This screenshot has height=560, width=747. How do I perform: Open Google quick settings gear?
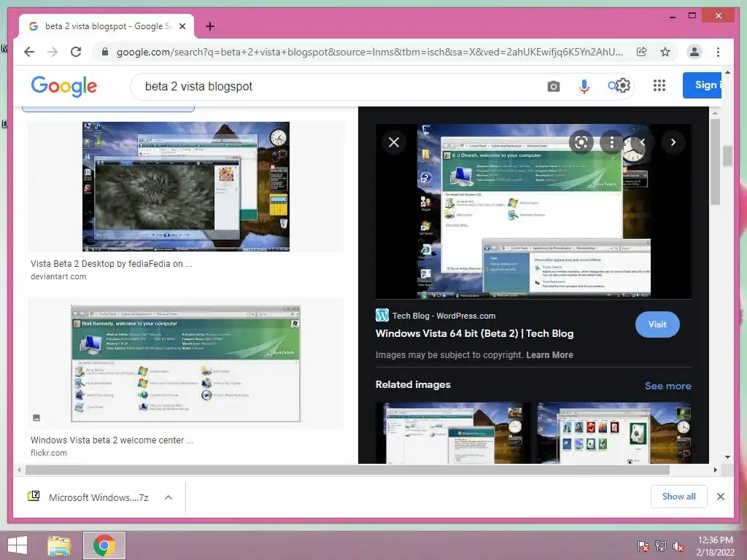(622, 86)
